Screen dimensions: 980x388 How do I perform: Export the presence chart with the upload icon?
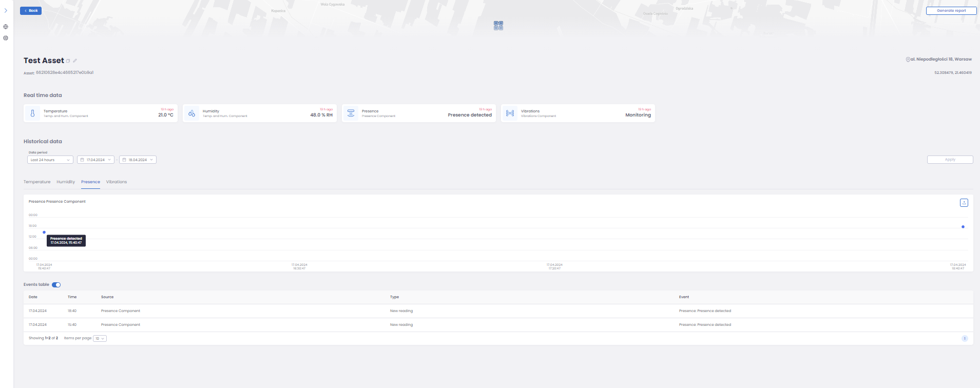click(x=964, y=203)
